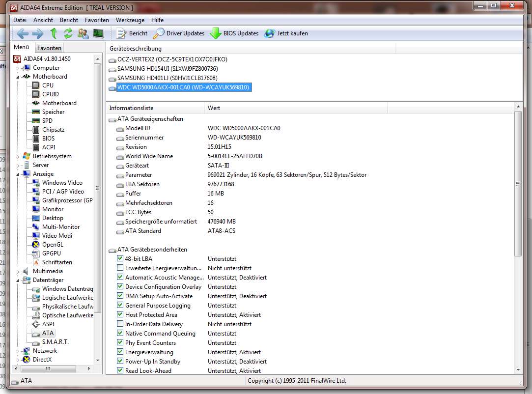Select Optische Laufwerke tree item
The height and width of the screenshot is (394, 532).
tap(67, 315)
